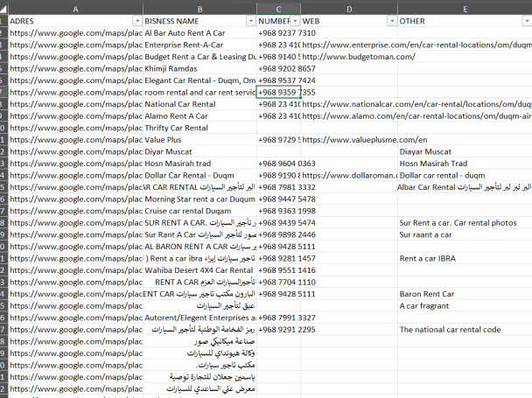Select Budget Rent a Car & Leasing cell
532x398 pixels.
pyautogui.click(x=199, y=57)
